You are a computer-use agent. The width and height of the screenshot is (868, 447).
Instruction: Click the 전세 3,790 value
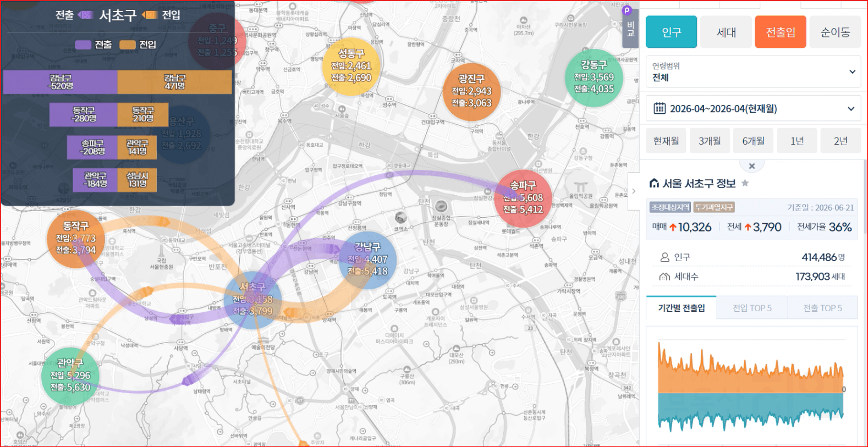click(x=767, y=227)
